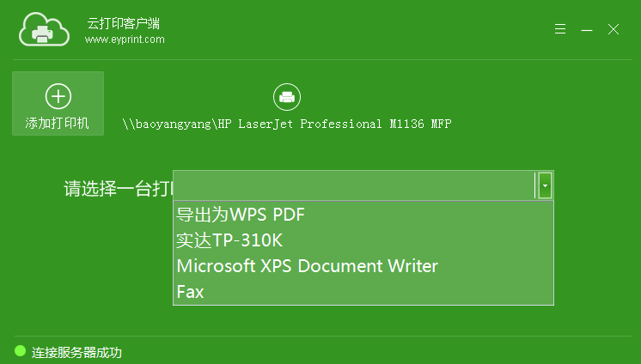Select 实达TP-310K printer option
Viewport: 641px width, 364px height.
[x=229, y=240]
